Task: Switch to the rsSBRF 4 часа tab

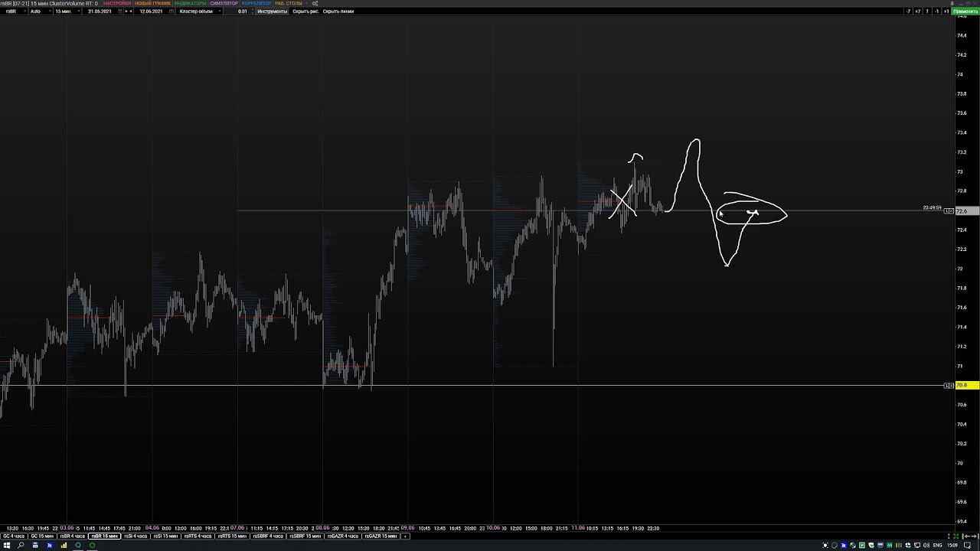Action: (x=267, y=536)
